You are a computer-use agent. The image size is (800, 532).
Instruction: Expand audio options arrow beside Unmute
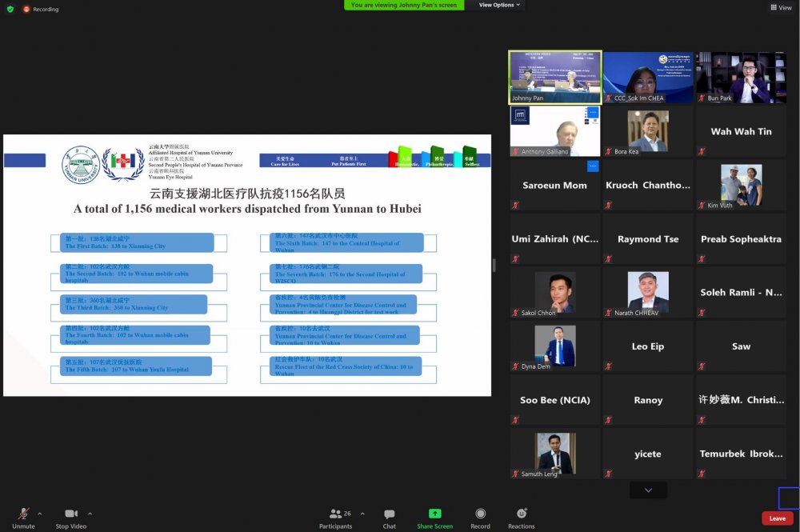click(x=40, y=513)
